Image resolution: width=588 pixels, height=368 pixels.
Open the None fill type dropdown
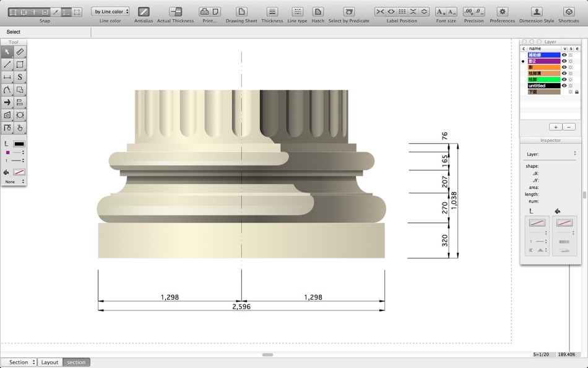point(14,182)
